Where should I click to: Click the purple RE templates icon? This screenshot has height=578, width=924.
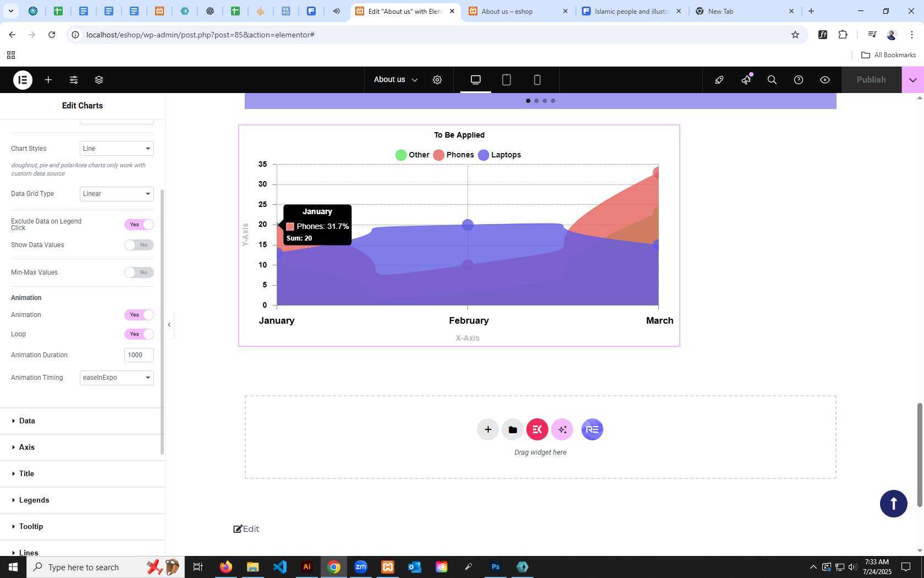[x=592, y=429]
